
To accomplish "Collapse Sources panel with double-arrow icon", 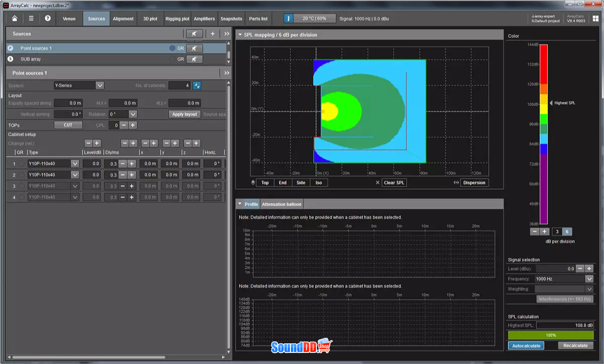I will click(226, 34).
